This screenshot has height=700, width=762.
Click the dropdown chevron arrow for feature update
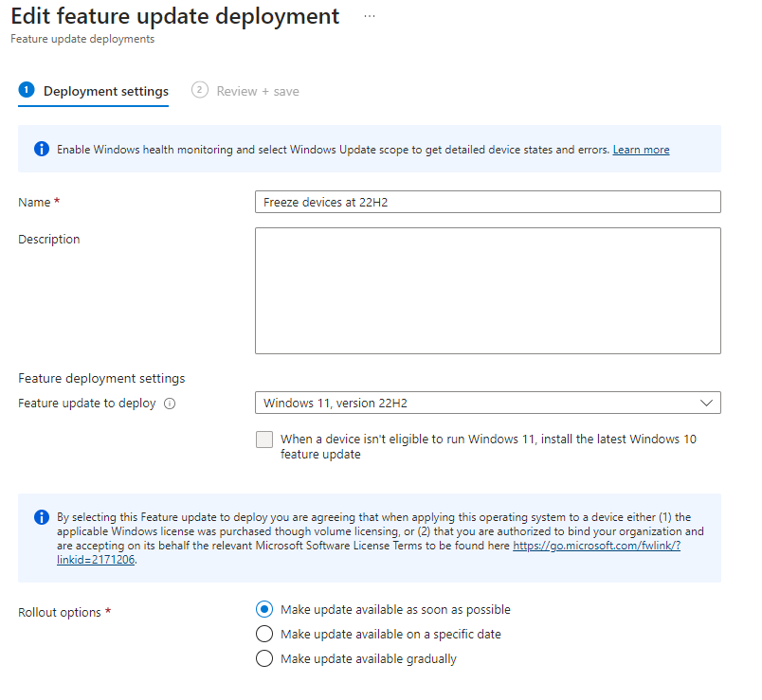pos(706,403)
